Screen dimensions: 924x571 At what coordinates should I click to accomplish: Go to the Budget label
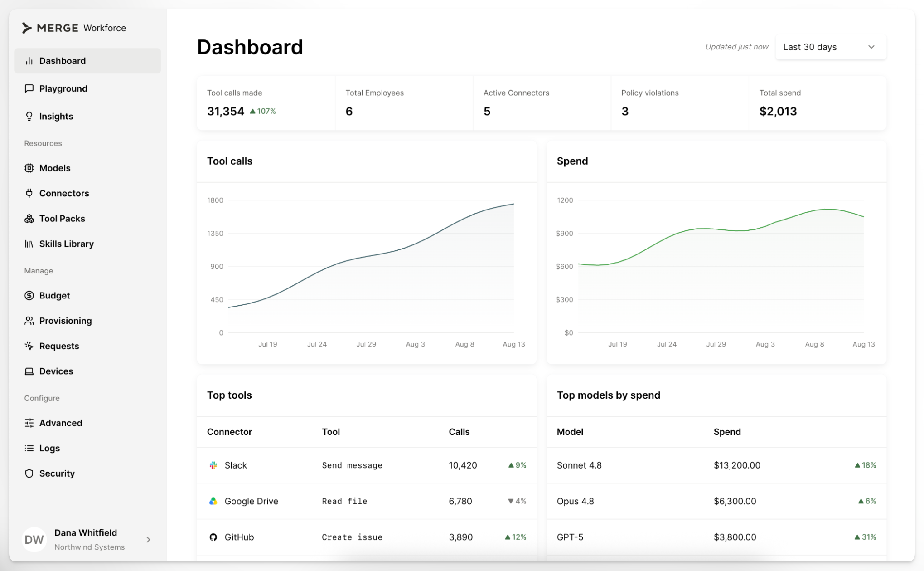click(x=55, y=296)
